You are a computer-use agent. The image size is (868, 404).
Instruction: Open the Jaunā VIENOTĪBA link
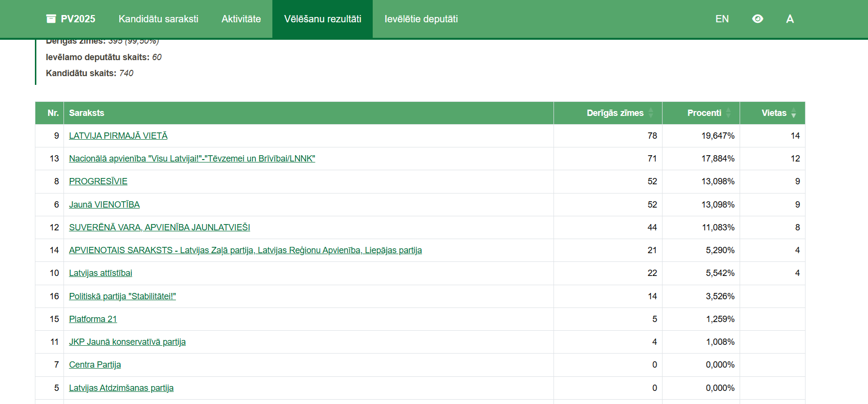[x=104, y=205]
